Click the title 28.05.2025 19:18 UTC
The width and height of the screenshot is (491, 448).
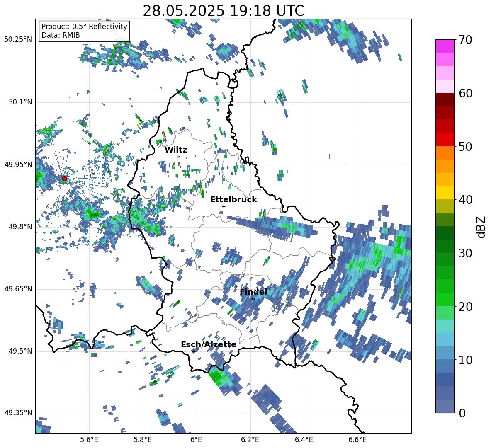pyautogui.click(x=224, y=11)
